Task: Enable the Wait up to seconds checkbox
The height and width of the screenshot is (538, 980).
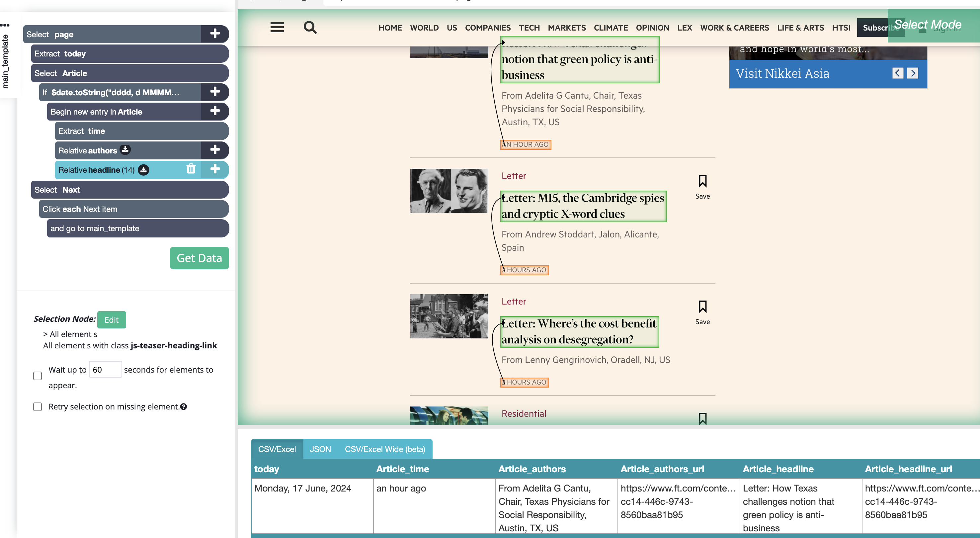Action: click(37, 376)
